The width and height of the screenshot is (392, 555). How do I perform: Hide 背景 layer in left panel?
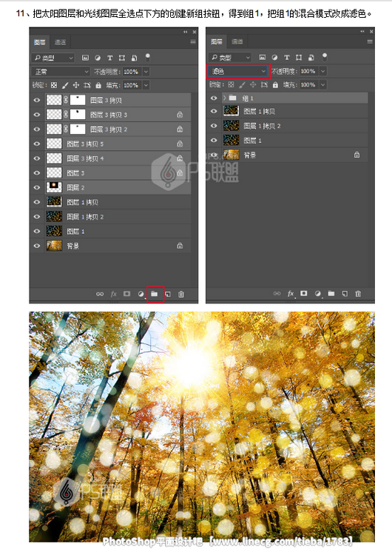[37, 246]
